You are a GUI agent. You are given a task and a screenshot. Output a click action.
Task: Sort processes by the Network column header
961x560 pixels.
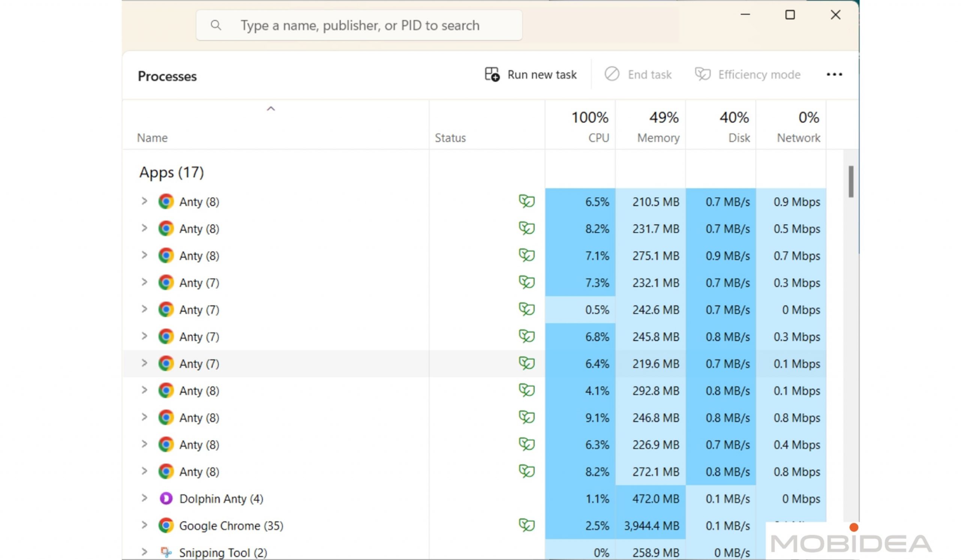pos(791,125)
